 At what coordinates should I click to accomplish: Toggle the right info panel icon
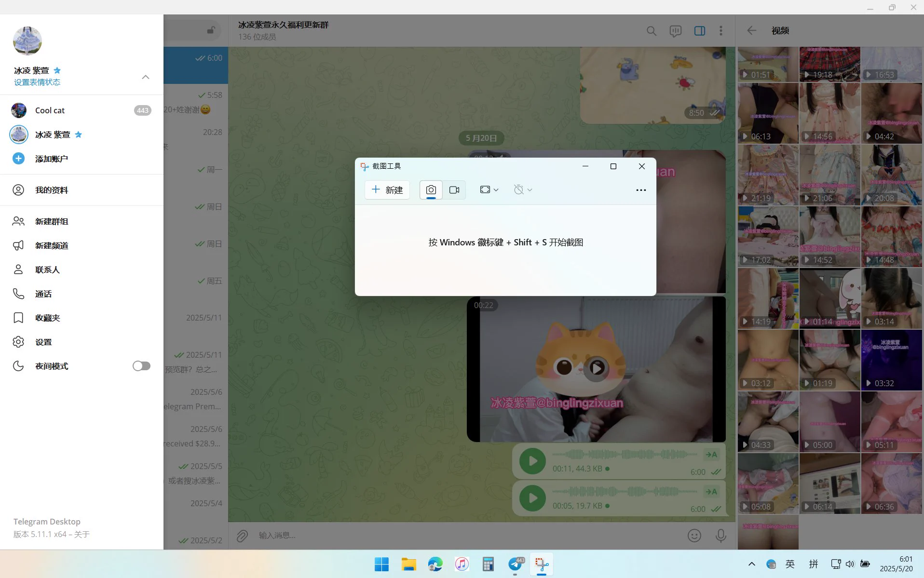pos(699,31)
